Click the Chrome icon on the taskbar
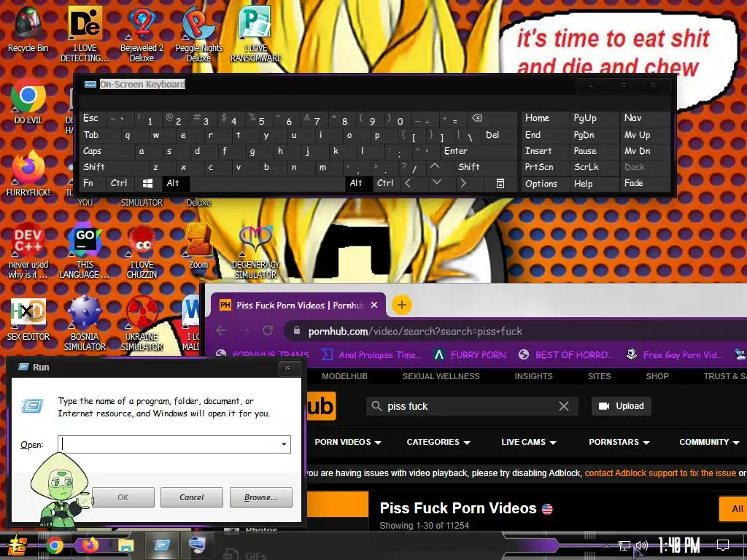This screenshot has width=747, height=560. (x=54, y=545)
